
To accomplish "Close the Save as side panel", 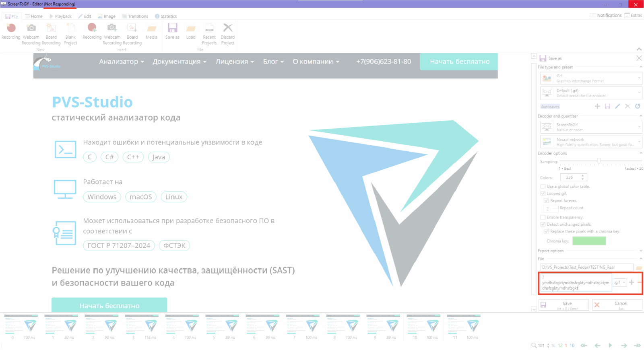I will point(639,58).
